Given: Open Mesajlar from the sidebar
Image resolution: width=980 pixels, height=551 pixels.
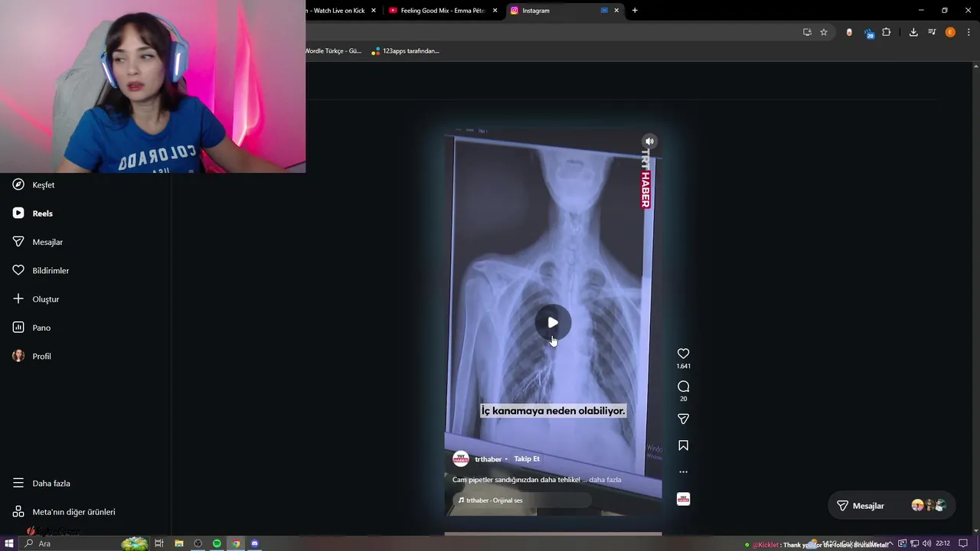Looking at the screenshot, I should (38, 242).
